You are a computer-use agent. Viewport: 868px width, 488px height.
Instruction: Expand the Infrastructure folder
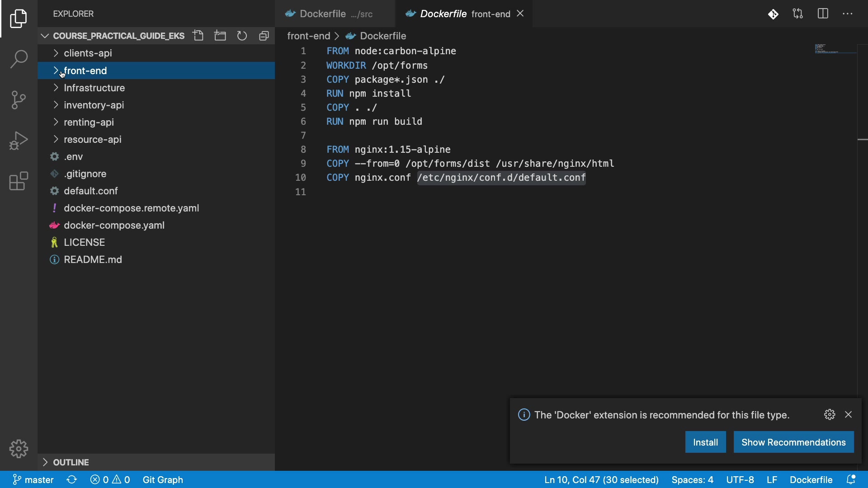tap(94, 88)
